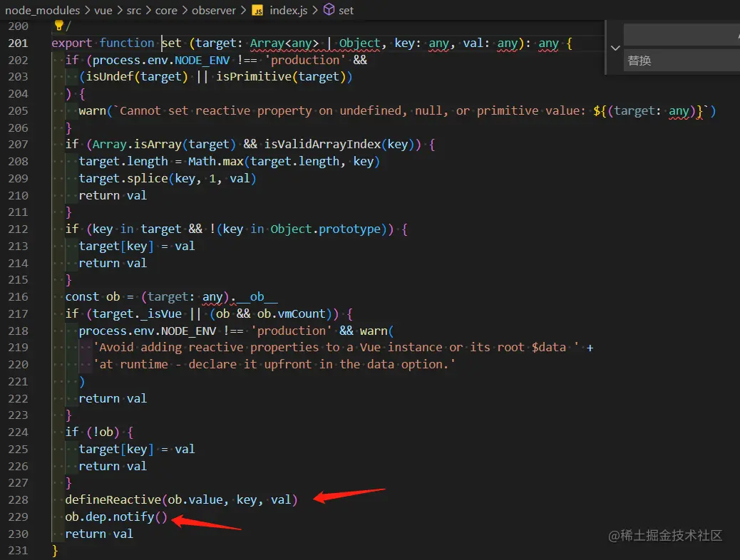Click the lightbulb quick-fix icon on line 200
The height and width of the screenshot is (560, 740).
pyautogui.click(x=58, y=25)
